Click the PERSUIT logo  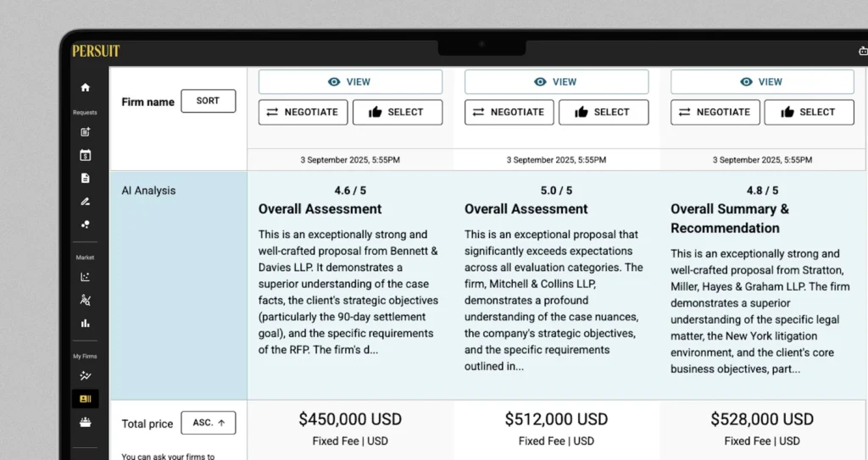click(96, 51)
